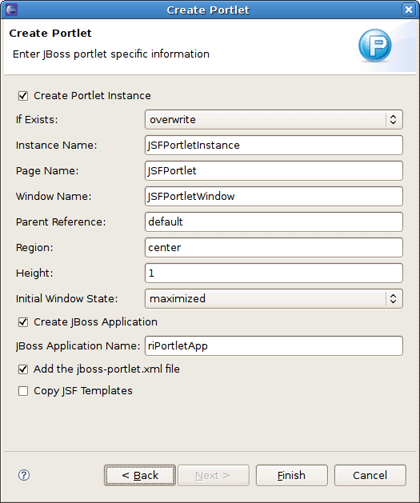Click the 'Height:' label

(34, 273)
